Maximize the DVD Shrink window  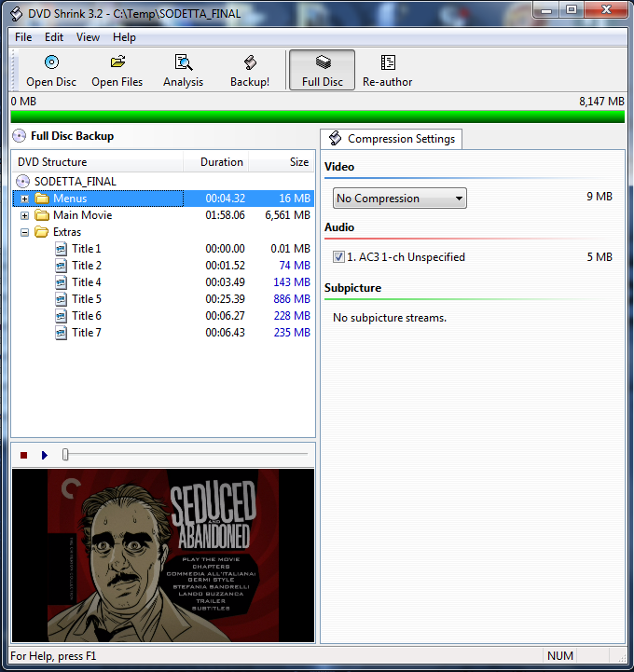tap(572, 9)
